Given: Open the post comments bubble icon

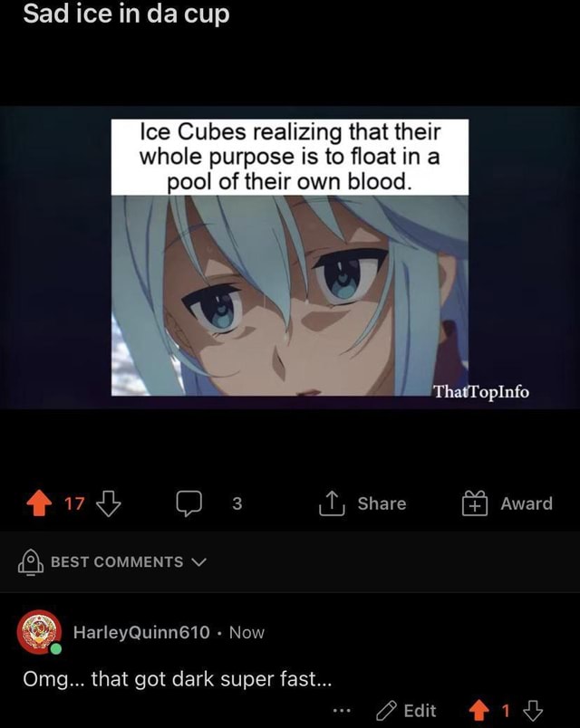Looking at the screenshot, I should pos(189,503).
